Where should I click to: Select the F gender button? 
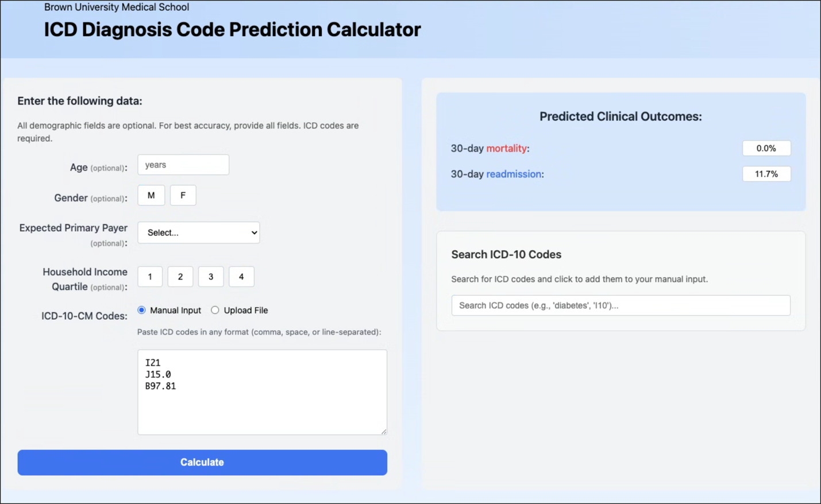pos(183,195)
